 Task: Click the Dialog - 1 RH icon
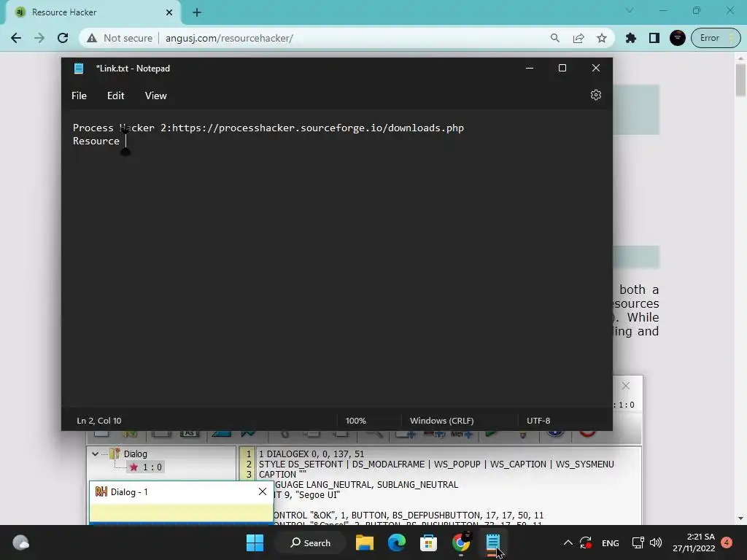[x=101, y=492]
